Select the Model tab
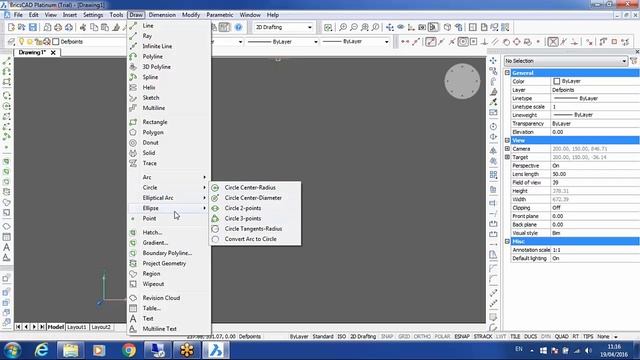The height and width of the screenshot is (360, 640). 56,327
